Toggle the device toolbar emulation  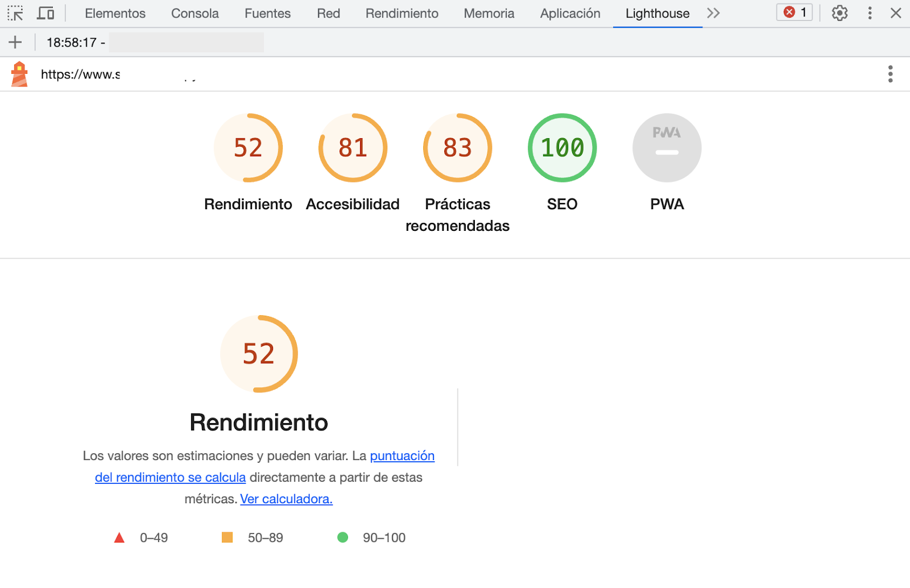click(x=45, y=13)
